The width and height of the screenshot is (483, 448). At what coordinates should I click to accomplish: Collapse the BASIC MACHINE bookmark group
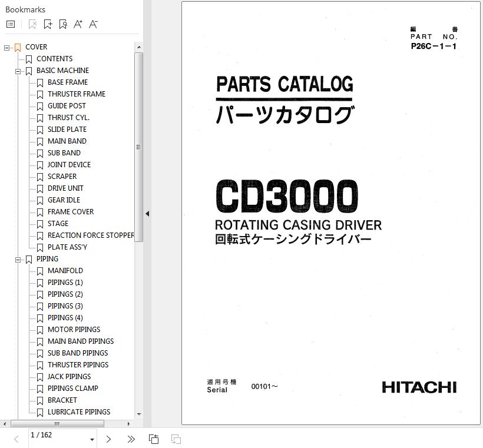(x=18, y=71)
